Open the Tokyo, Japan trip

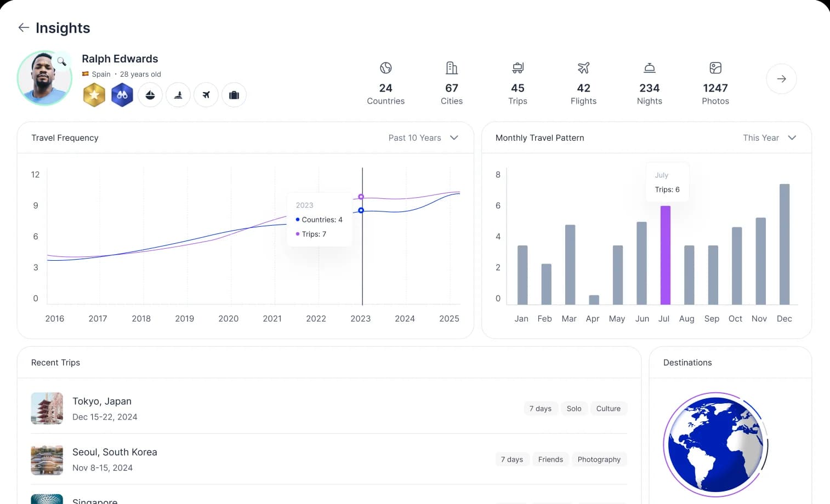329,408
